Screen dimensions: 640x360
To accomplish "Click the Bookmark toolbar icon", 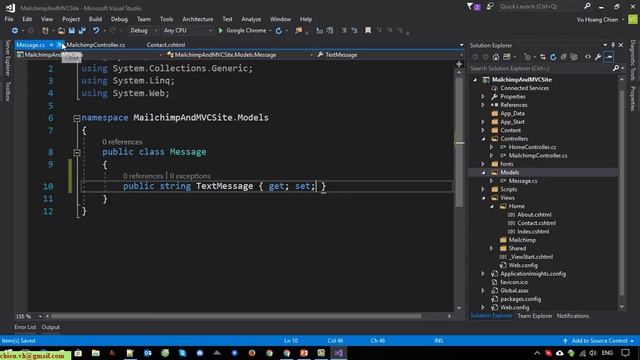I will point(368,31).
